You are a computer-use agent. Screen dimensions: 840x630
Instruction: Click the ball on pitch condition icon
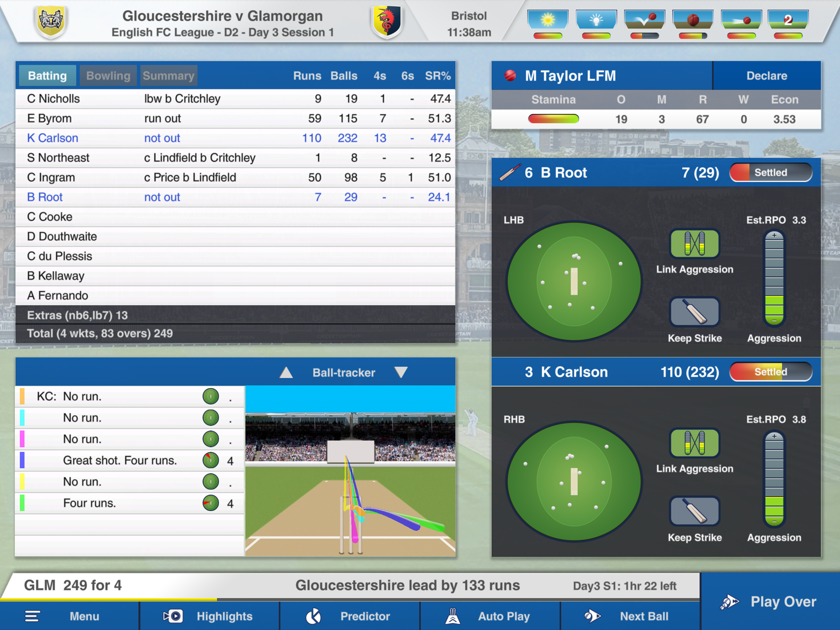[x=692, y=20]
